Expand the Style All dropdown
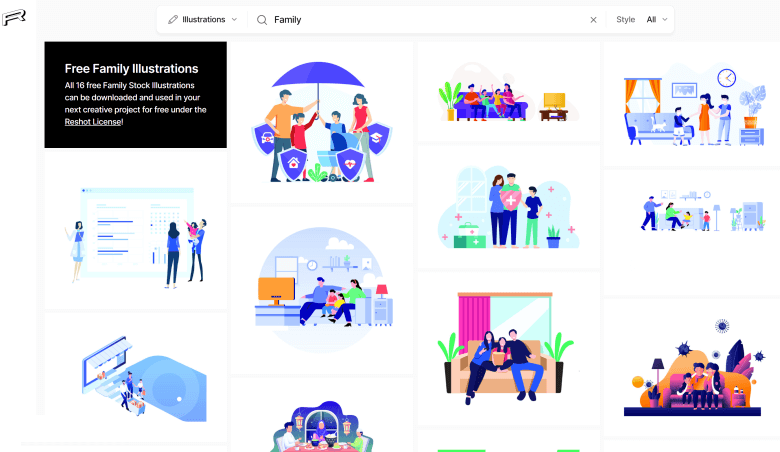 657,20
